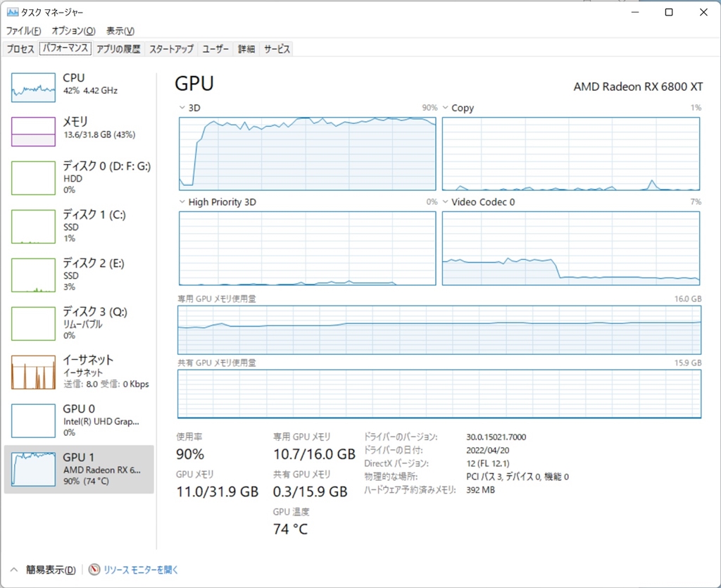The image size is (721, 588).
Task: Collapse to 簡易表示 with chevron
Action: [x=14, y=570]
